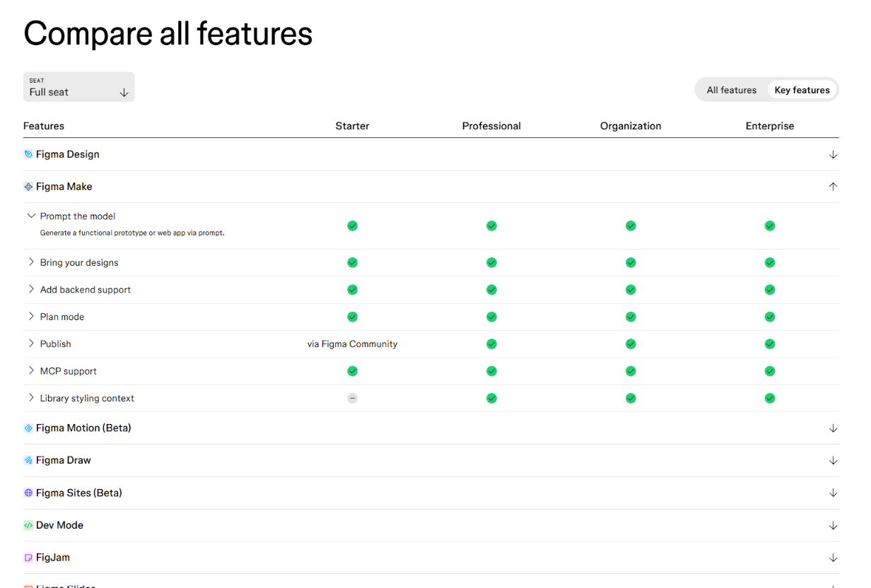Expand the Dev Mode section arrow
This screenshot has height=588, width=871.
click(833, 525)
